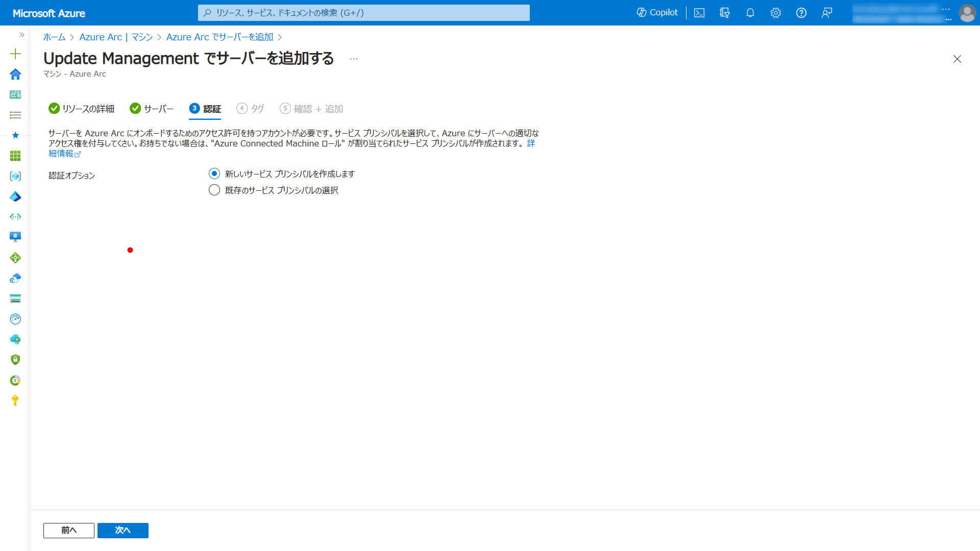Open Cost Management circular icon
This screenshot has width=980, height=551.
point(15,380)
